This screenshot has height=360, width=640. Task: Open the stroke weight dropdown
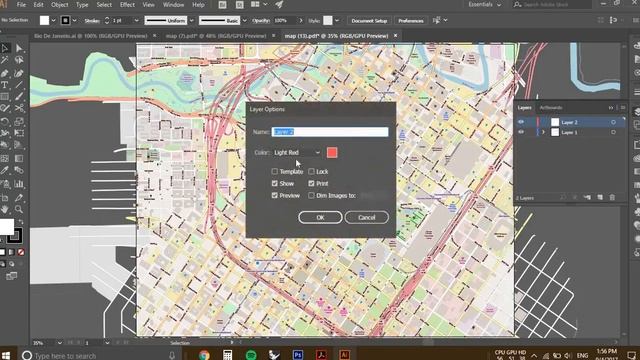pyautogui.click(x=136, y=20)
